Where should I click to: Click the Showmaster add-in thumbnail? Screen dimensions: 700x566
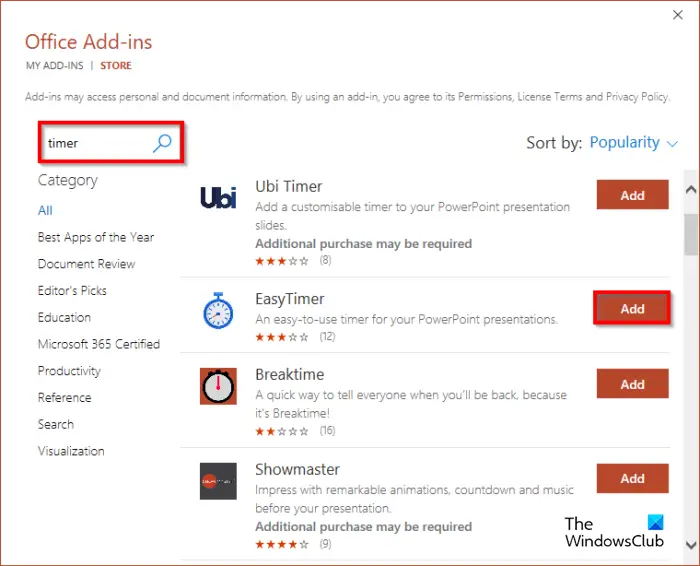218,481
